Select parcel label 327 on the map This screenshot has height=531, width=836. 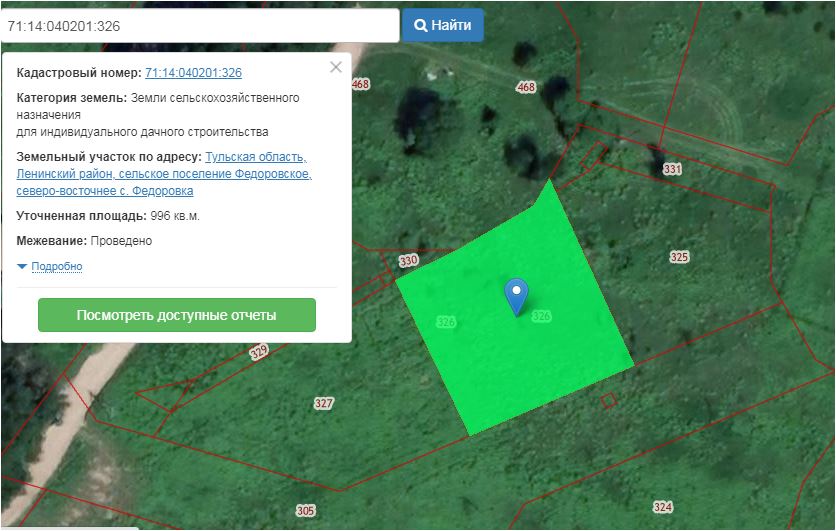[x=323, y=403]
